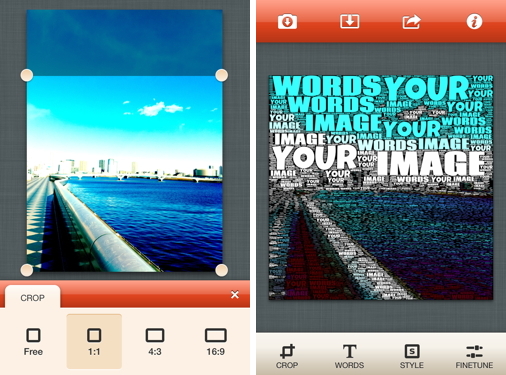Tap the save/download to device icon
The width and height of the screenshot is (506, 375).
pos(349,21)
